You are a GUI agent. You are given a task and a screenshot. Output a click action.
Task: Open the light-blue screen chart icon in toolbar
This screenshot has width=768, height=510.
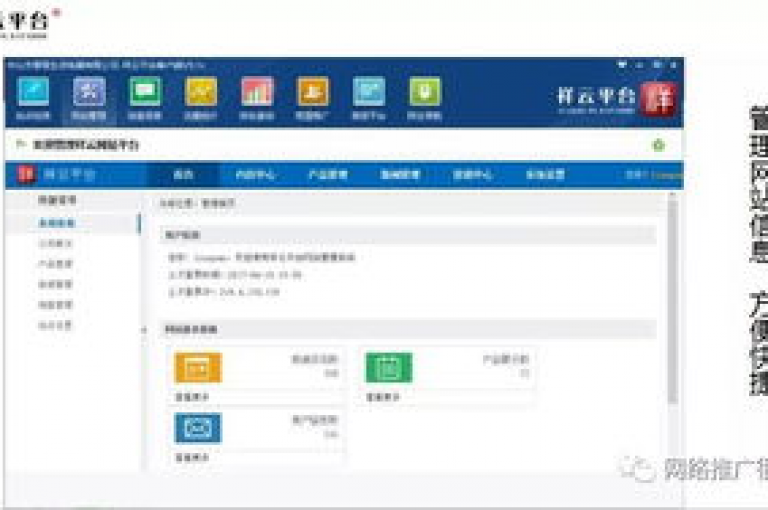point(369,92)
